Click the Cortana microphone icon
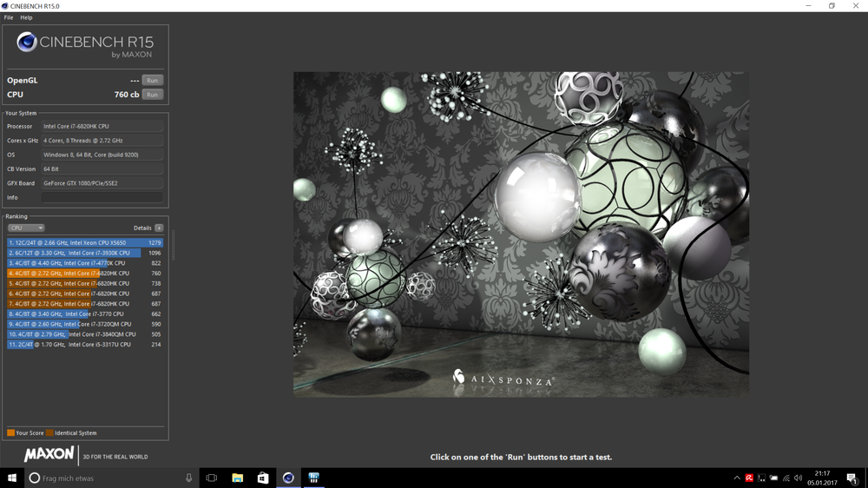 [x=188, y=478]
